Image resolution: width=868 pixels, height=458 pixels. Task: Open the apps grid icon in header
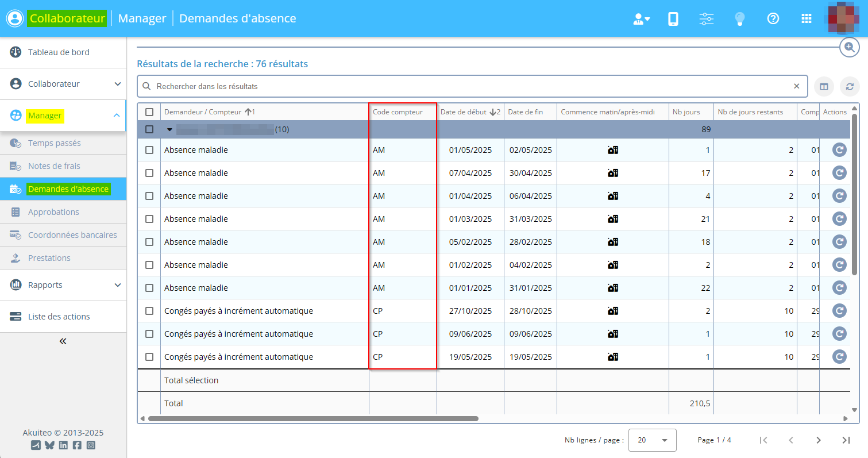point(807,18)
